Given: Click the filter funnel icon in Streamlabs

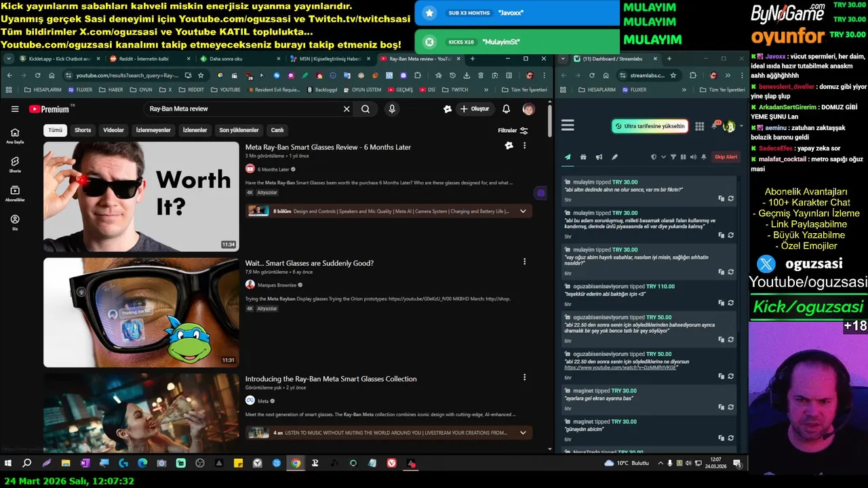Looking at the screenshot, I should 673,157.
